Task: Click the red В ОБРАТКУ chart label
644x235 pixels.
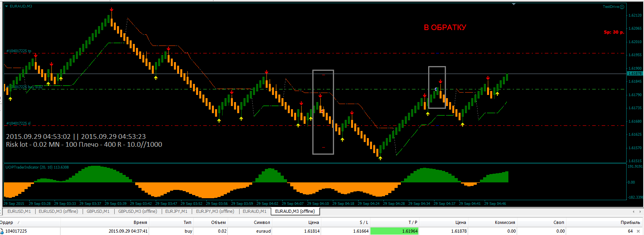Action: tap(445, 27)
